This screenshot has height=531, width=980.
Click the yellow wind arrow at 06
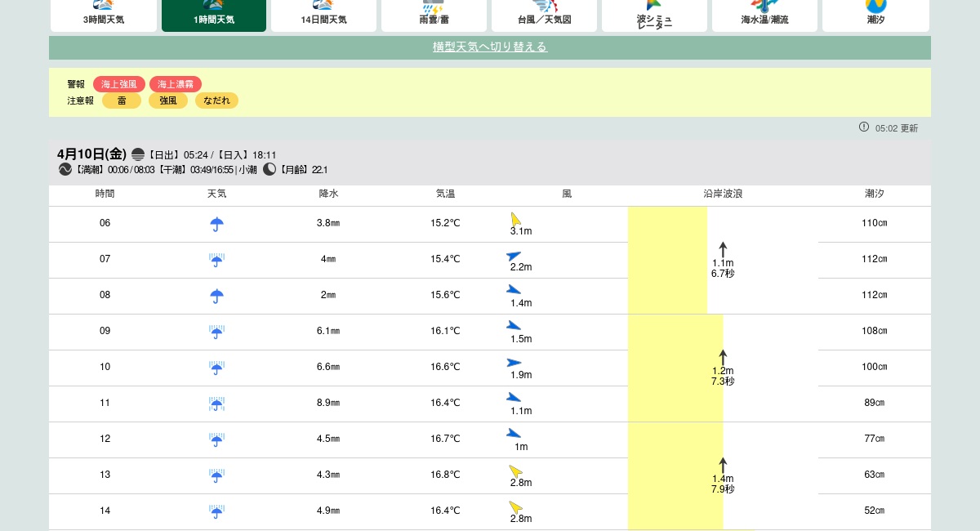click(x=516, y=219)
